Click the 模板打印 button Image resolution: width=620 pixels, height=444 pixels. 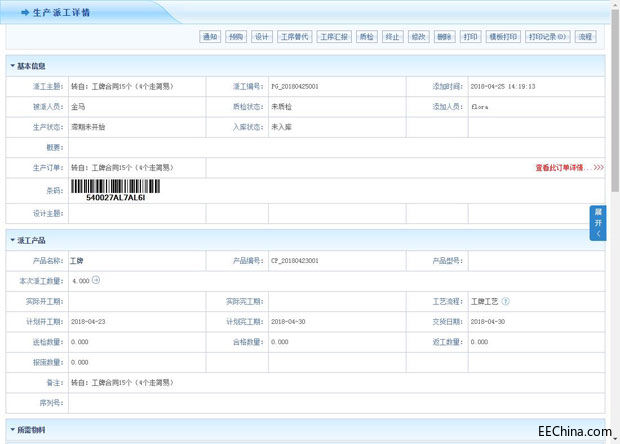coord(503,37)
